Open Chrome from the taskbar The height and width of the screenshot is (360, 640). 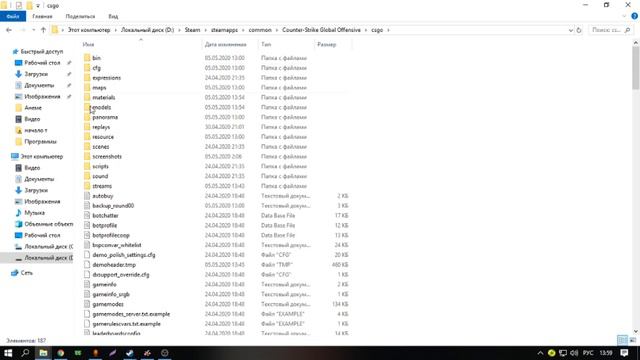click(x=60, y=353)
